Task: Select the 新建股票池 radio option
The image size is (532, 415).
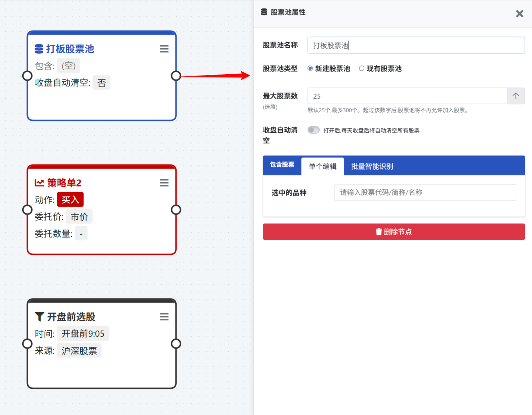Action: coord(310,68)
